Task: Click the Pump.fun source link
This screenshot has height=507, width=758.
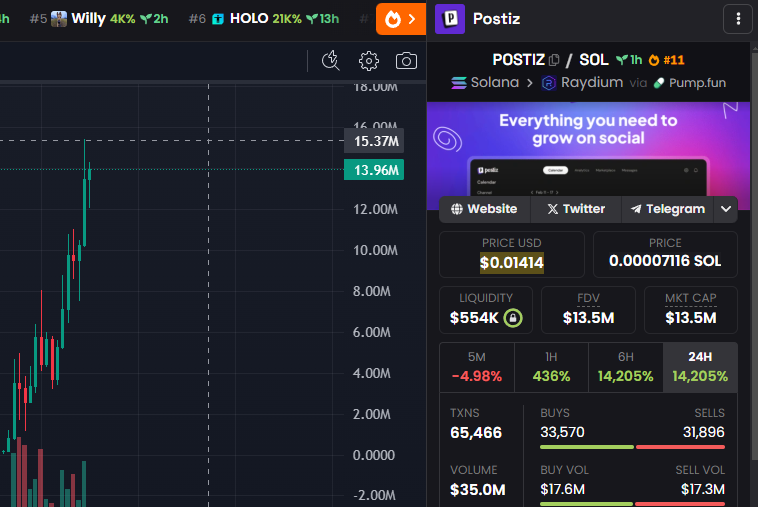Action: pyautogui.click(x=689, y=83)
